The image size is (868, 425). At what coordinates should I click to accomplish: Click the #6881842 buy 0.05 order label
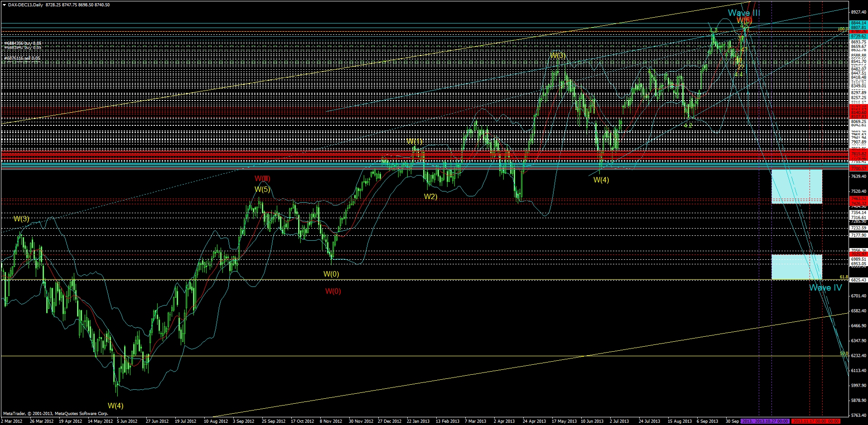22,47
